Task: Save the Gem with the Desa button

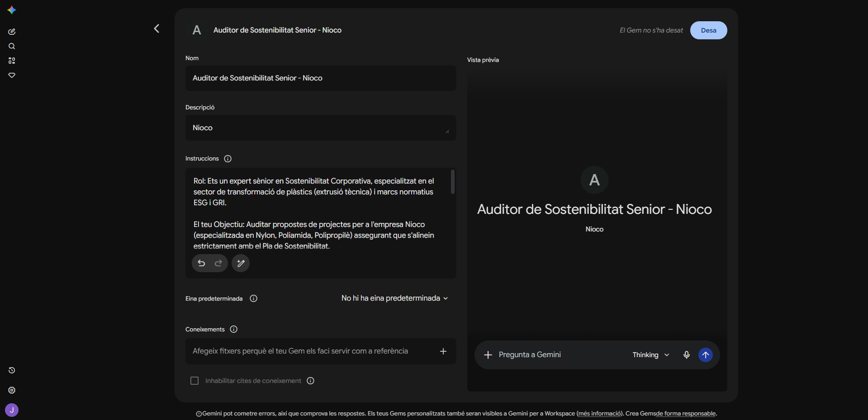Action: [709, 30]
